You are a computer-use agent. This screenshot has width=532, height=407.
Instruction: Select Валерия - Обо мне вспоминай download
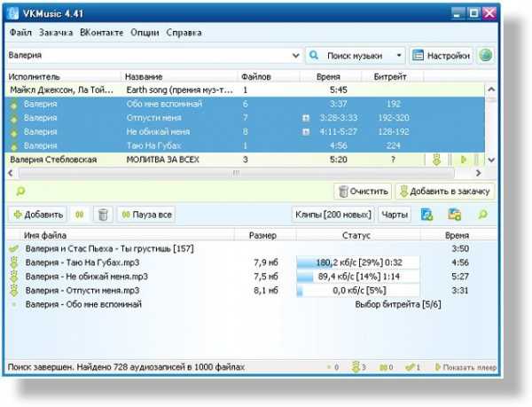(251, 304)
